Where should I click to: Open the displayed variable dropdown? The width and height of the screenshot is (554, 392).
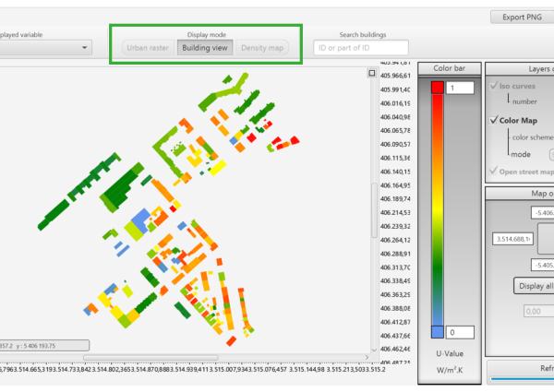(x=46, y=48)
